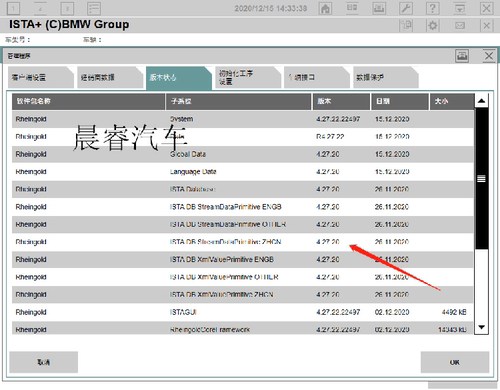The width and height of the screenshot is (500, 390).
Task: Select the 'Global Data' row
Action: click(243, 154)
